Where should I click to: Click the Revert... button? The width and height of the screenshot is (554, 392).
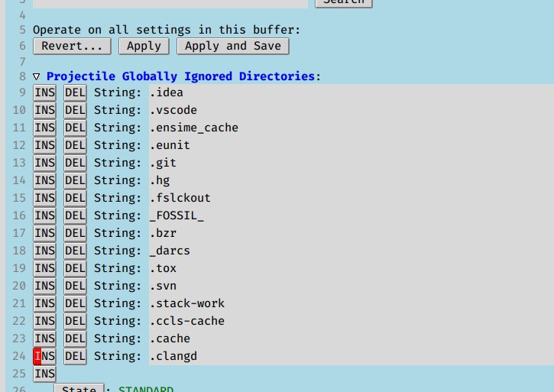coord(72,47)
